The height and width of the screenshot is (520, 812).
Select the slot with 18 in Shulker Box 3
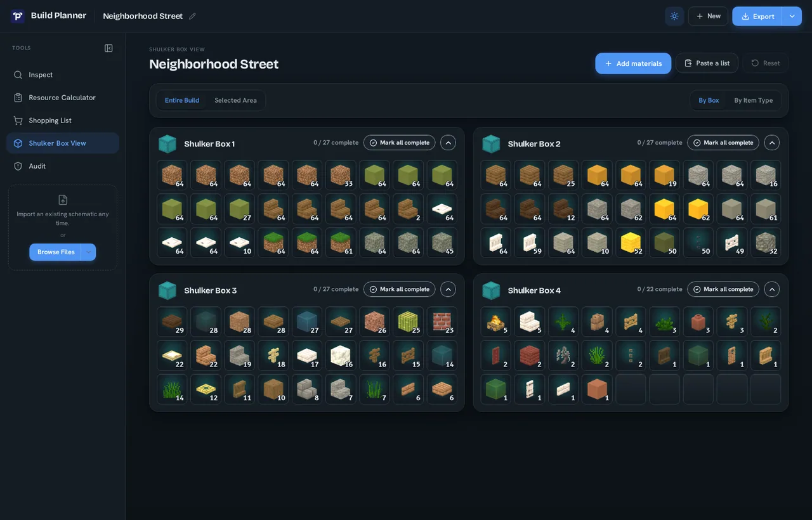coord(273,355)
